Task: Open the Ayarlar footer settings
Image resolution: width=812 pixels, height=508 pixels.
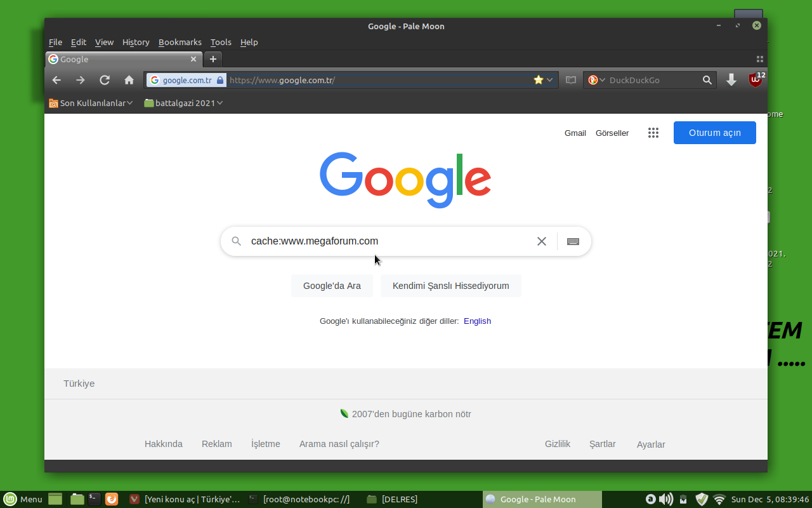Action: (651, 444)
